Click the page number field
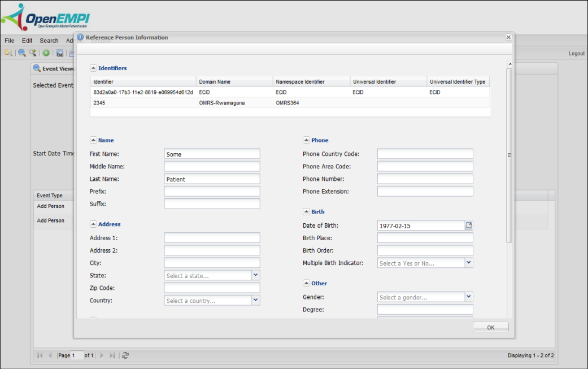The width and height of the screenshot is (588, 369). (77, 355)
